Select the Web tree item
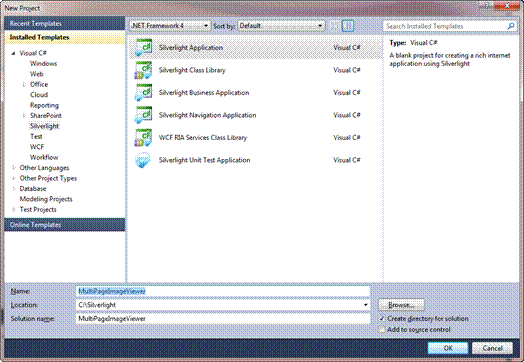Screen dimensions: 524x362 point(37,74)
